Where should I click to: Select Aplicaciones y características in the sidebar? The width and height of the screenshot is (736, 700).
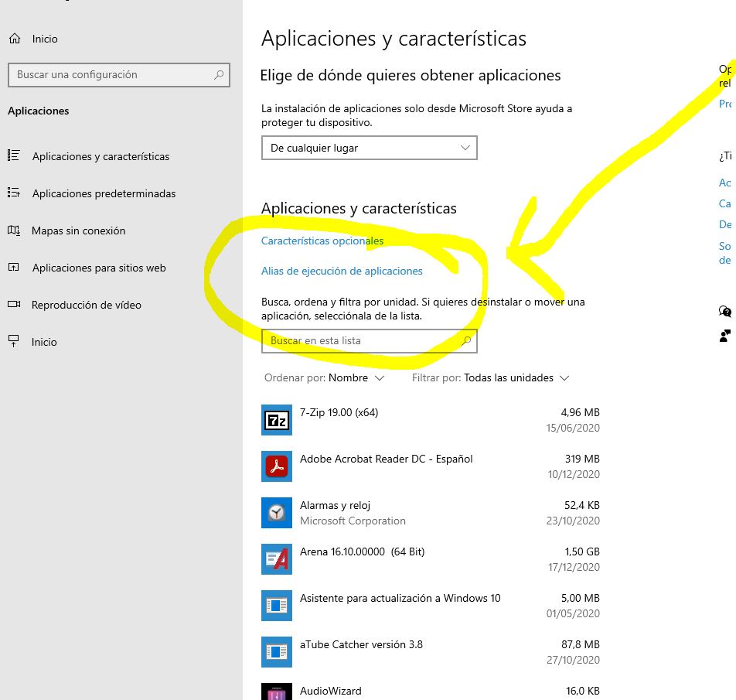pyautogui.click(x=101, y=156)
